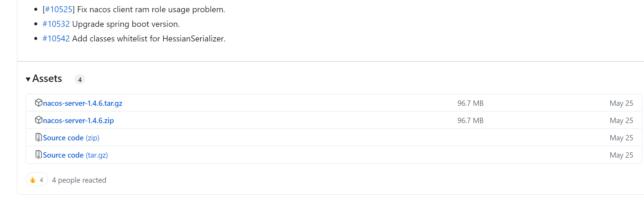The width and height of the screenshot is (644, 197).
Task: Open issue #10525 link
Action: coord(58,10)
